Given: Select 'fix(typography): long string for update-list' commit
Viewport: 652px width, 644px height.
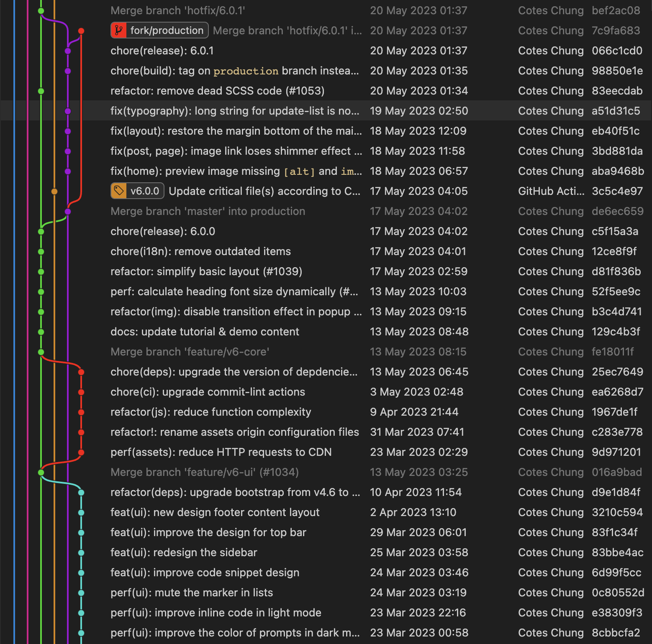Looking at the screenshot, I should click(x=326, y=111).
